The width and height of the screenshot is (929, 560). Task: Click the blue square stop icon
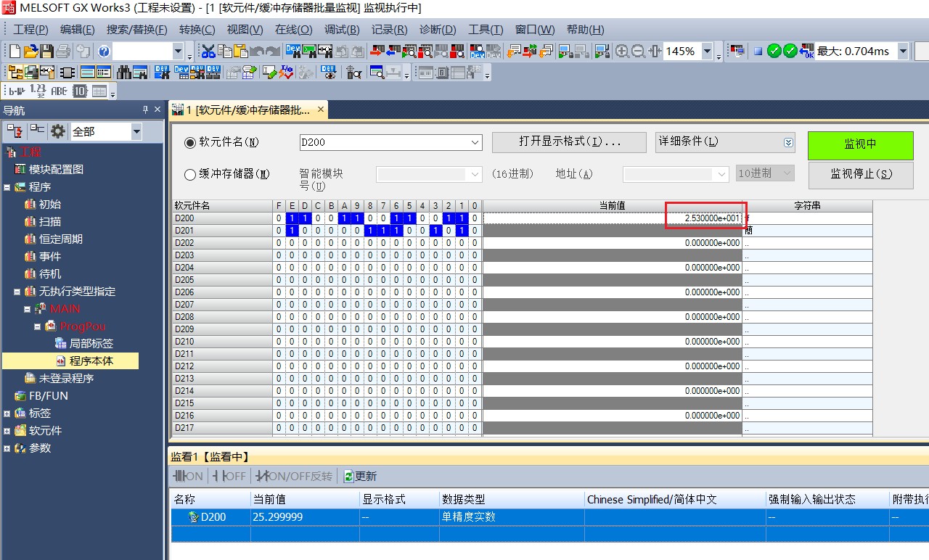(x=758, y=52)
